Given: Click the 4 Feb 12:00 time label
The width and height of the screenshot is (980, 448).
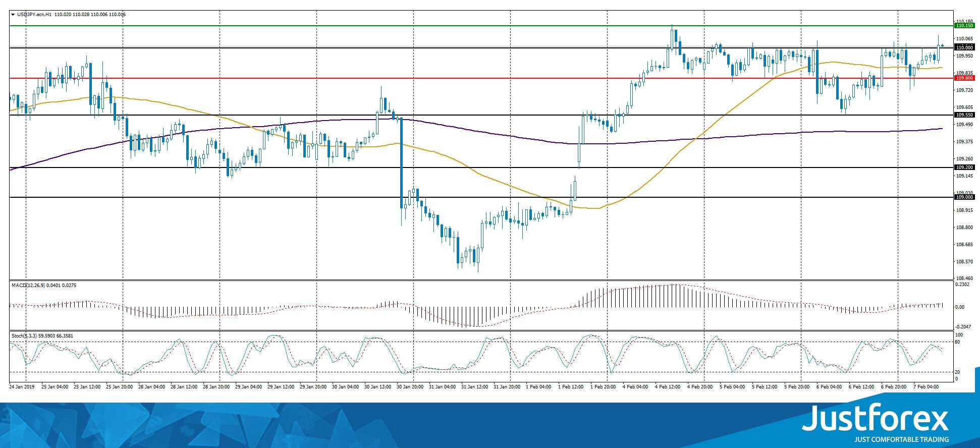Looking at the screenshot, I should [668, 387].
